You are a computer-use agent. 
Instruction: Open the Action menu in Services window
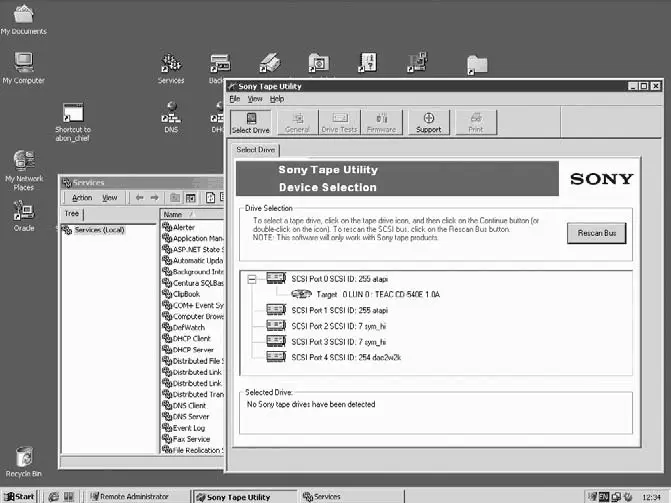coord(82,197)
